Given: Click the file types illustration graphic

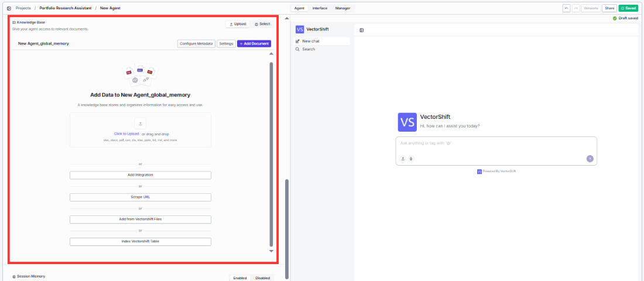Looking at the screenshot, I should point(141,75).
